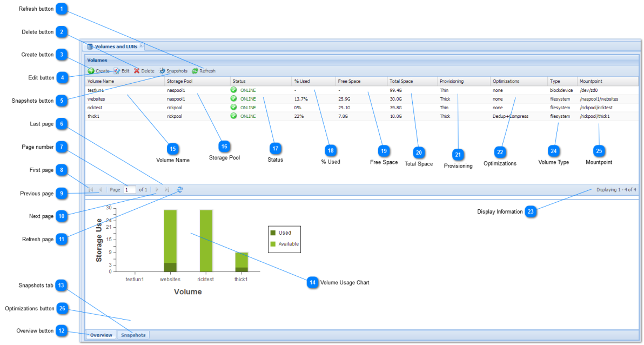644x345 pixels.
Task: Open the Snapshots toolbar button
Action: (173, 71)
